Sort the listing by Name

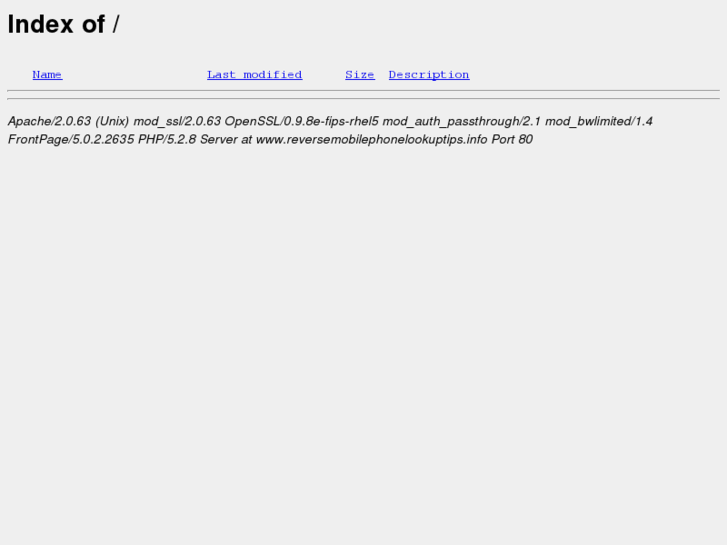47,75
